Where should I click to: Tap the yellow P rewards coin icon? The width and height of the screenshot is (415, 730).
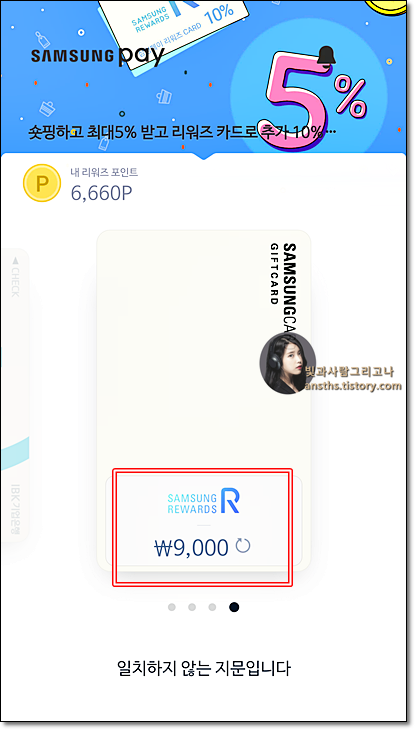click(x=42, y=183)
